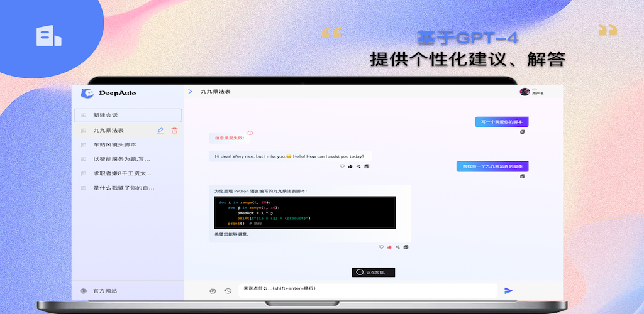Open the 官方网站 link

[105, 291]
